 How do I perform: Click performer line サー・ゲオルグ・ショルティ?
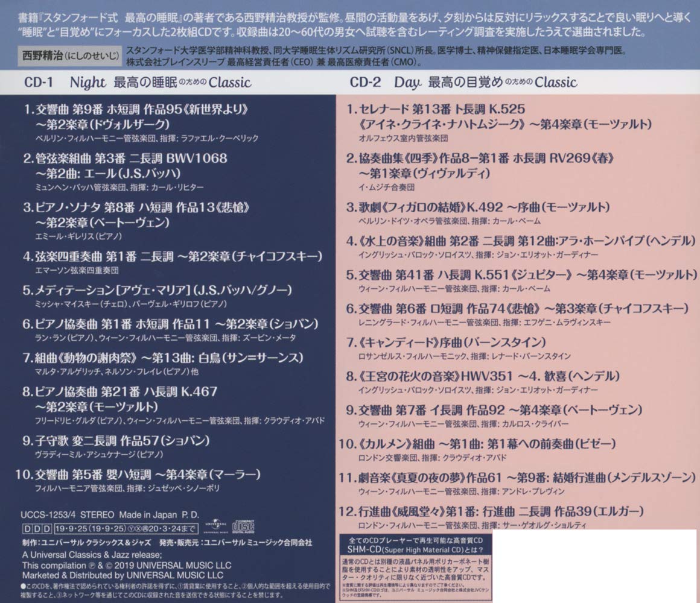(x=472, y=525)
